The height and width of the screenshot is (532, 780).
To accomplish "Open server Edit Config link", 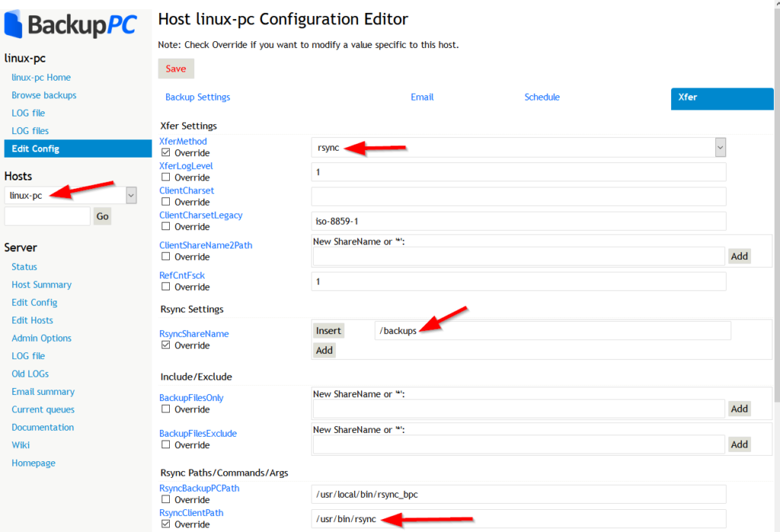I will click(34, 303).
